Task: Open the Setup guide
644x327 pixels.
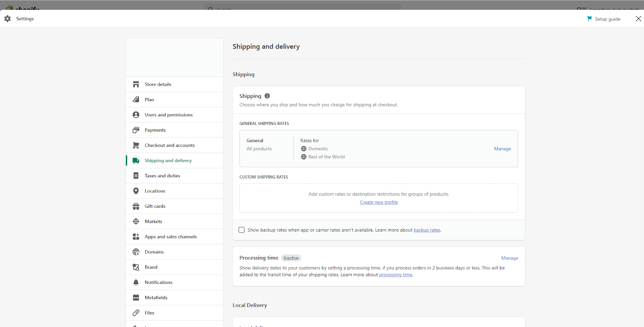Action: (604, 19)
